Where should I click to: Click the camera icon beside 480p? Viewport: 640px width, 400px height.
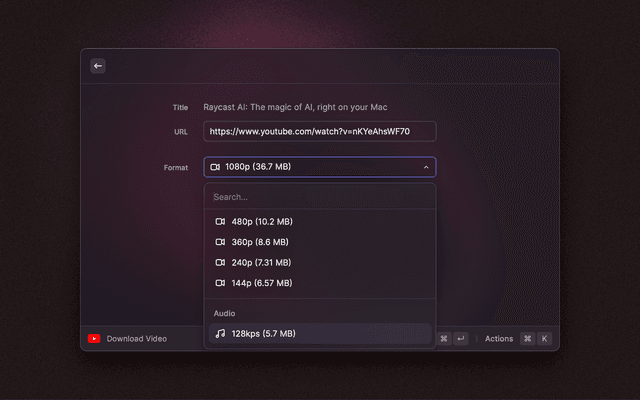click(x=220, y=221)
